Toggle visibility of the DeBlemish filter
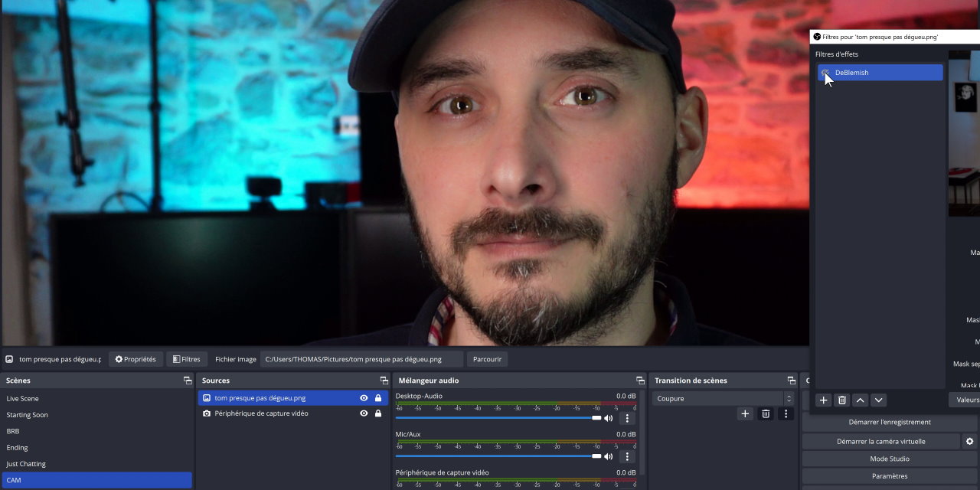The width and height of the screenshot is (980, 490). coord(825,73)
